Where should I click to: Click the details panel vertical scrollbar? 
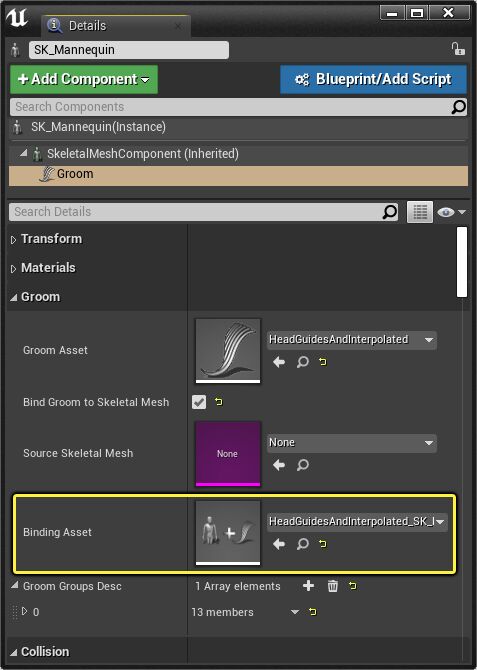pyautogui.click(x=462, y=262)
